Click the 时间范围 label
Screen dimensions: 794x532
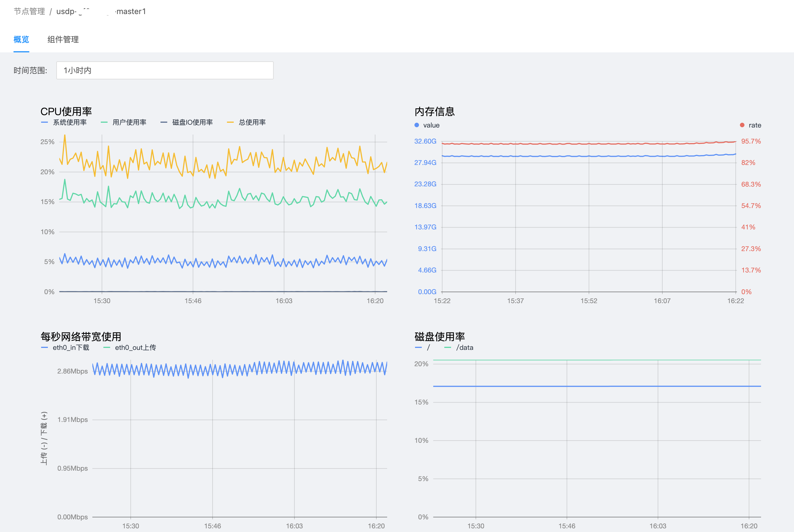(x=30, y=71)
